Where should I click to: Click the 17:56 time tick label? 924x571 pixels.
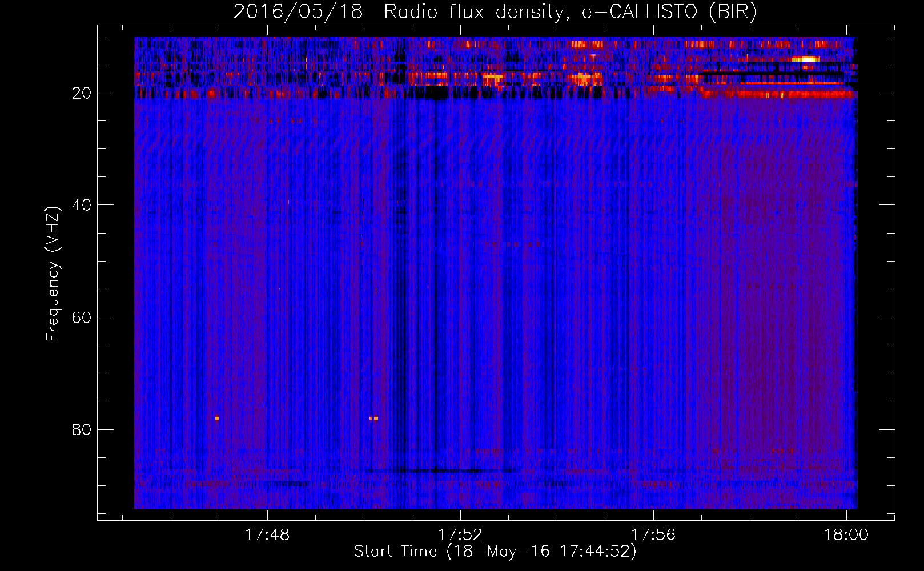(x=653, y=535)
